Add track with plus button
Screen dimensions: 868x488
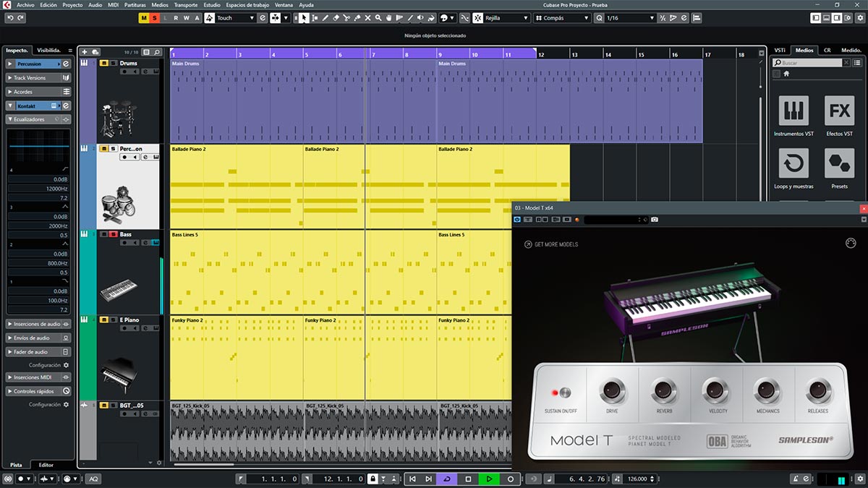(85, 52)
